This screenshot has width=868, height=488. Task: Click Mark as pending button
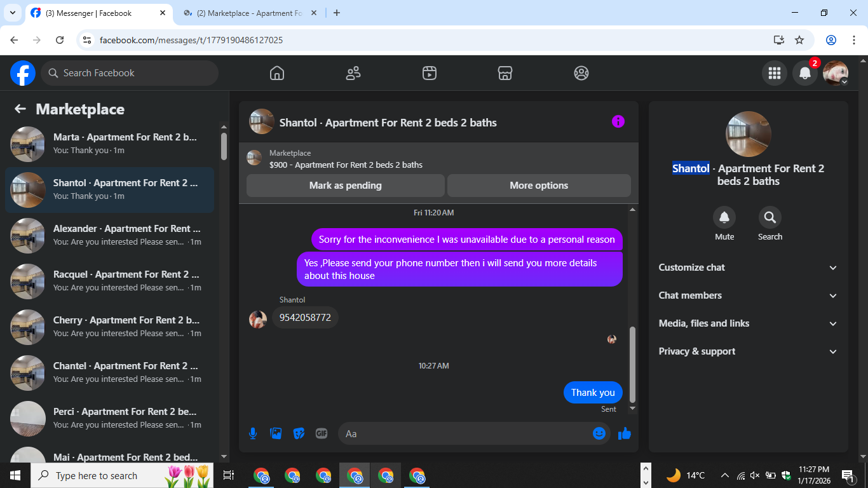346,186
